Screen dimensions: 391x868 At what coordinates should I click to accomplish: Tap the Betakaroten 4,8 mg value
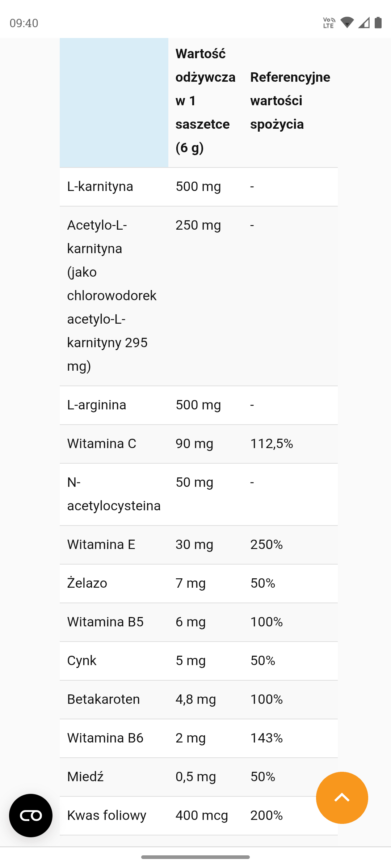[x=195, y=699]
